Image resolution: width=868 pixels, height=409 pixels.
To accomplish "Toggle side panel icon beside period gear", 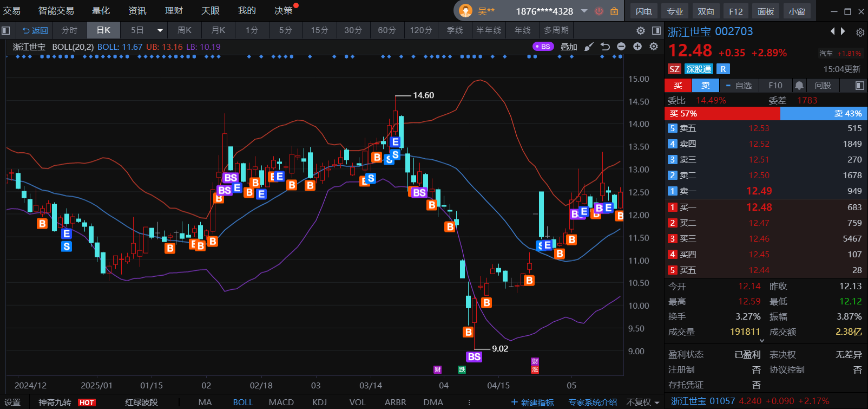I will (656, 30).
